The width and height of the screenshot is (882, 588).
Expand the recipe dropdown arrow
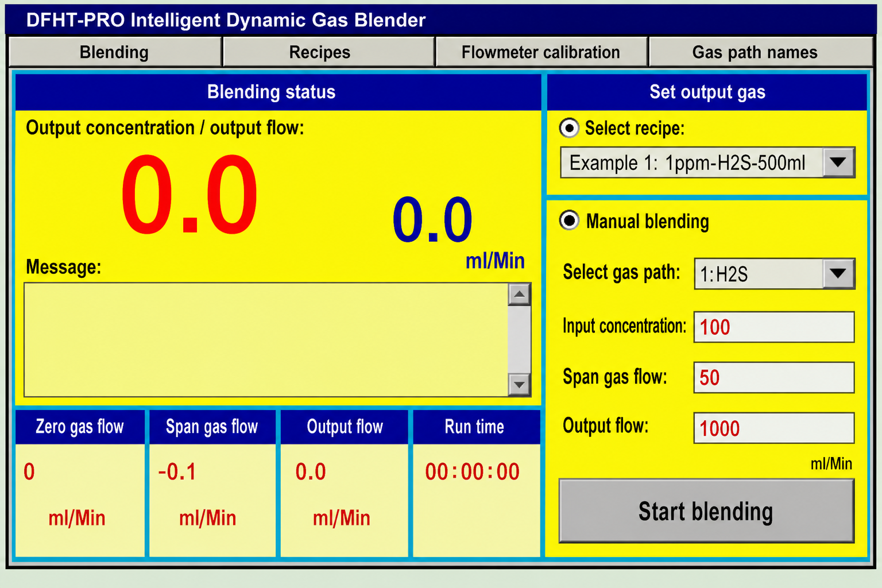point(838,163)
